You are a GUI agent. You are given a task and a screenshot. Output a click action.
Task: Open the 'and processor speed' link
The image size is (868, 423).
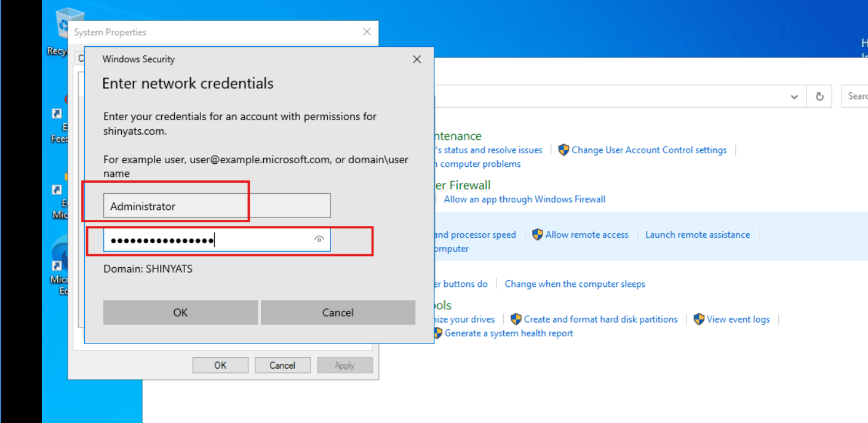coord(475,235)
